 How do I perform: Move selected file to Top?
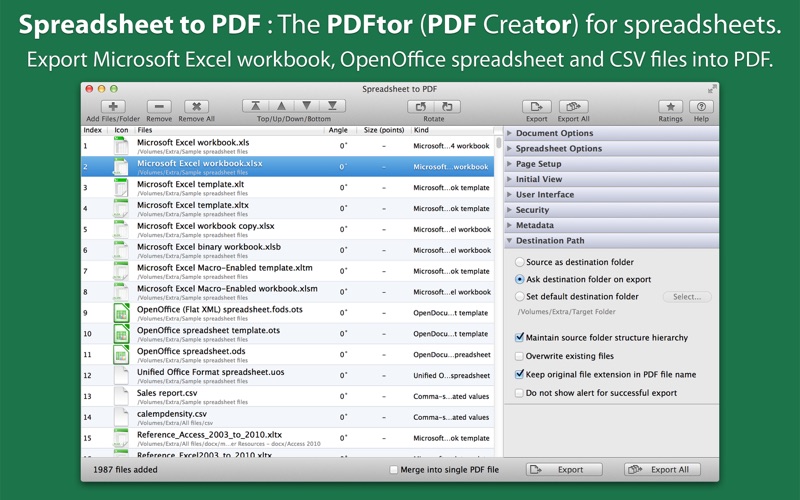256,106
